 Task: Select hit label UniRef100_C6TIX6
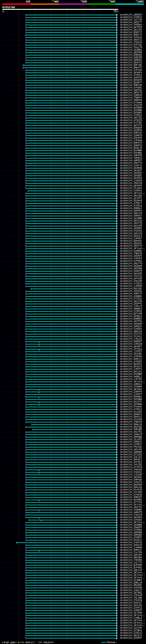(x=131, y=20)
